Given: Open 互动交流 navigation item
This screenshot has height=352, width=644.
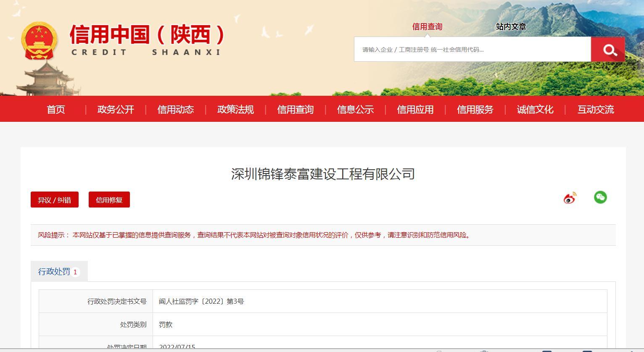Looking at the screenshot, I should coord(595,110).
